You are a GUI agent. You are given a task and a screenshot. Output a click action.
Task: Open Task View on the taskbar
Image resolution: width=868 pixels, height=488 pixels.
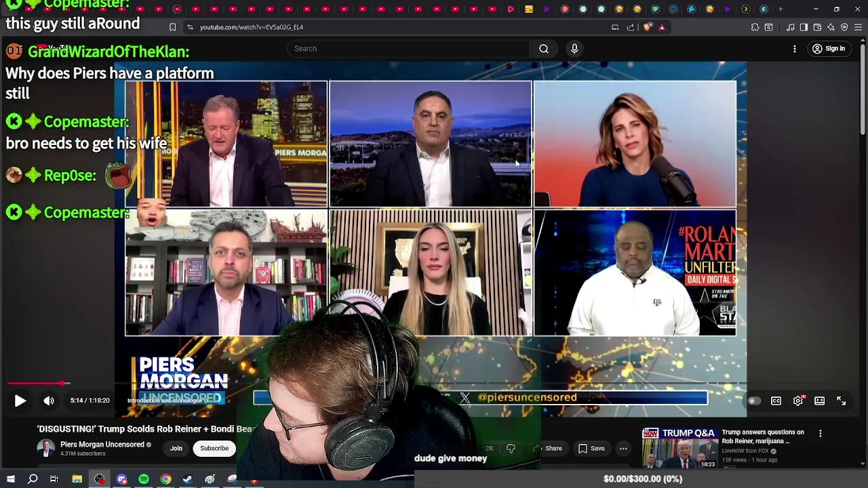click(x=54, y=479)
